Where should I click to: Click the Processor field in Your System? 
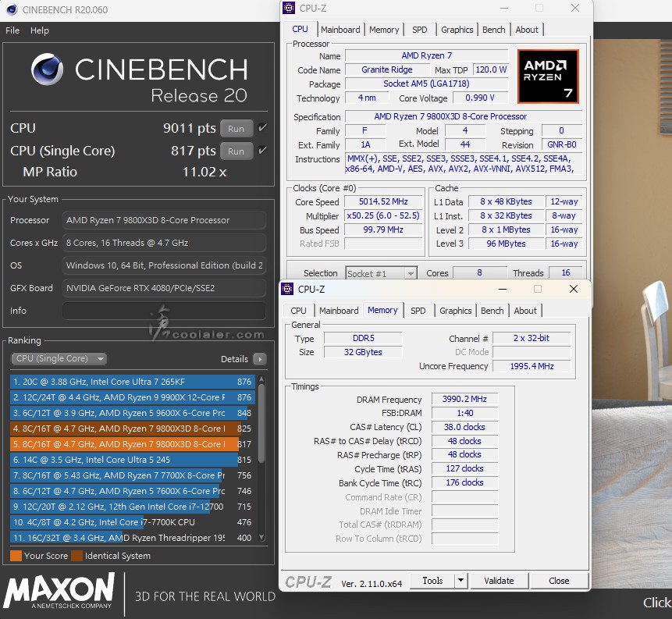coord(164,220)
